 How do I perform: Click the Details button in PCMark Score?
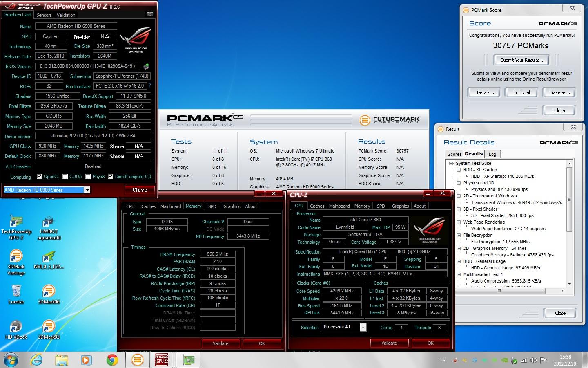coord(485,92)
